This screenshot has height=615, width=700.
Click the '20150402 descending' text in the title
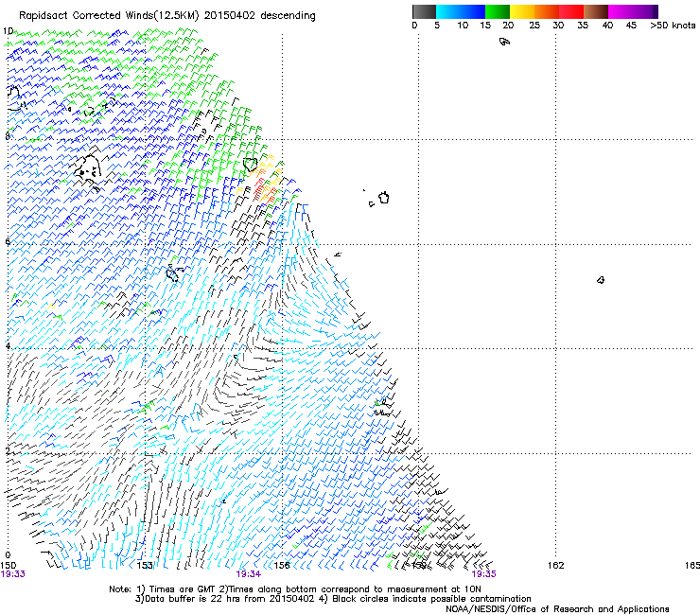point(260,16)
